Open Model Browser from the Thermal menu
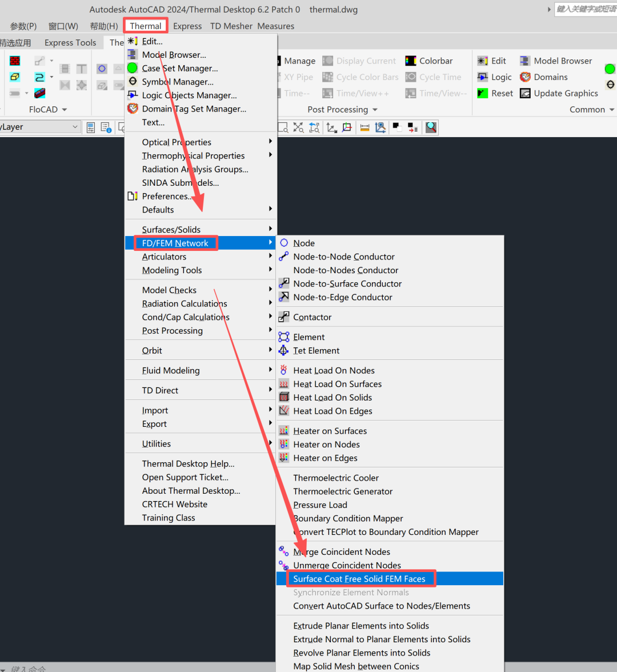617x672 pixels. click(174, 55)
